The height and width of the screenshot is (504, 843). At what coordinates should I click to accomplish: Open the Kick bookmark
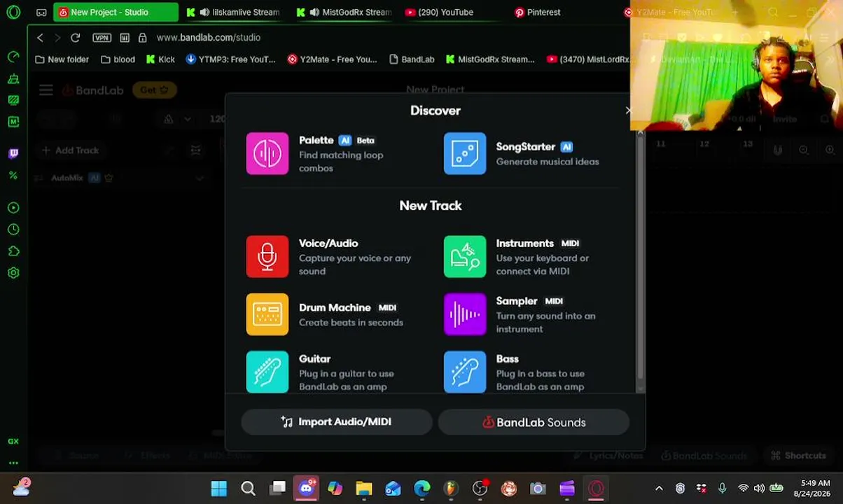(x=160, y=59)
